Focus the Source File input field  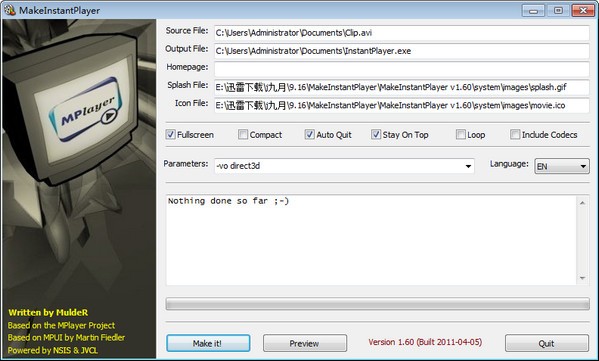coord(401,33)
